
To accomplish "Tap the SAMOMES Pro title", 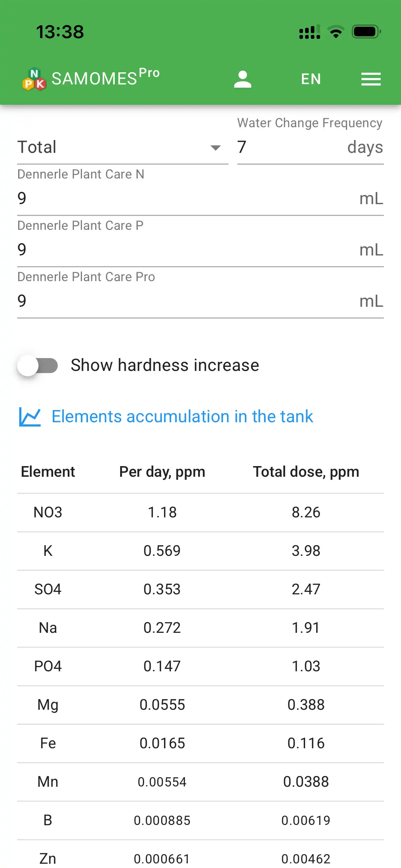I will pyautogui.click(x=105, y=78).
